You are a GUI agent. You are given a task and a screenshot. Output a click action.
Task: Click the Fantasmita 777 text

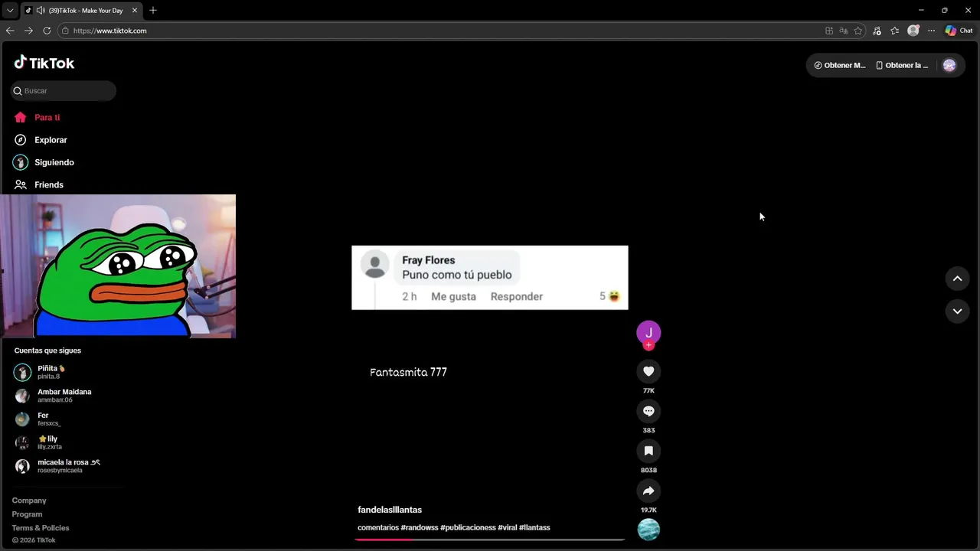point(408,372)
